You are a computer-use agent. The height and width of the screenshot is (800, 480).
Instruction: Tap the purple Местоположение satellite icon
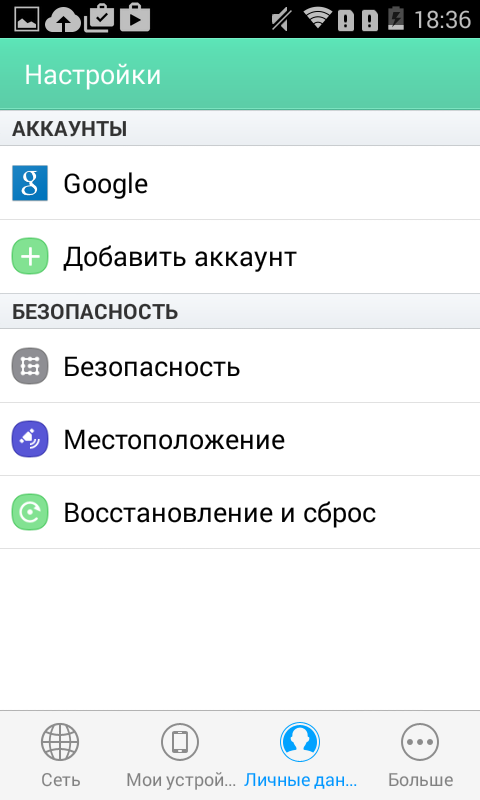pyautogui.click(x=30, y=439)
